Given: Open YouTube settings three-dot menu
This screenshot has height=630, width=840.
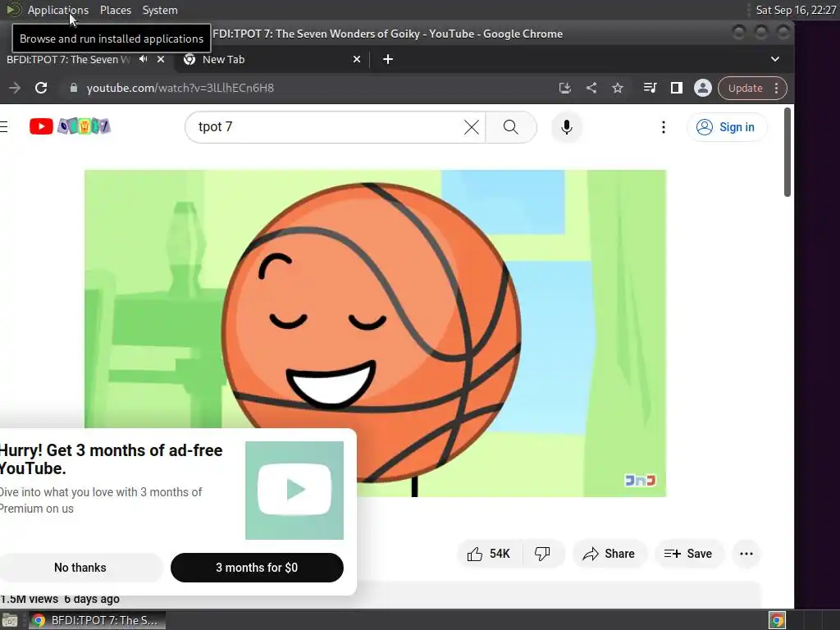Looking at the screenshot, I should pyautogui.click(x=663, y=127).
